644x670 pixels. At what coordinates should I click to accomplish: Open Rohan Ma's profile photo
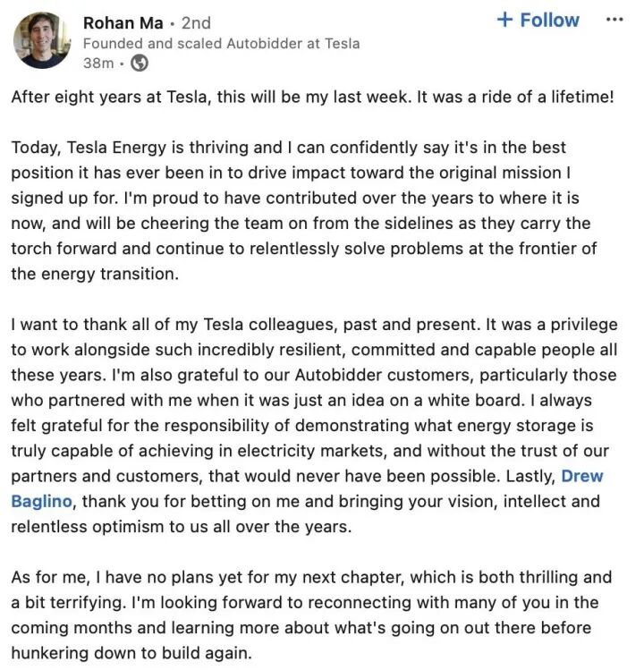point(42,39)
